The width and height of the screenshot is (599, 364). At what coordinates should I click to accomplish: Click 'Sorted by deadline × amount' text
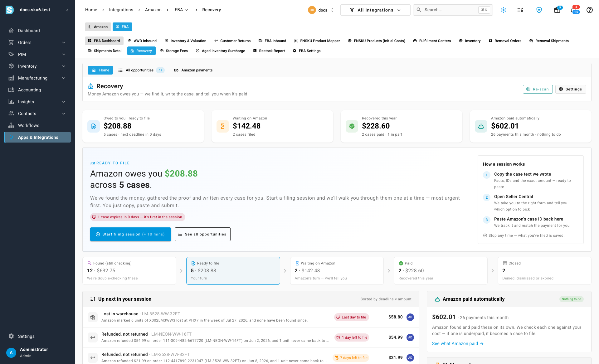coord(386,299)
